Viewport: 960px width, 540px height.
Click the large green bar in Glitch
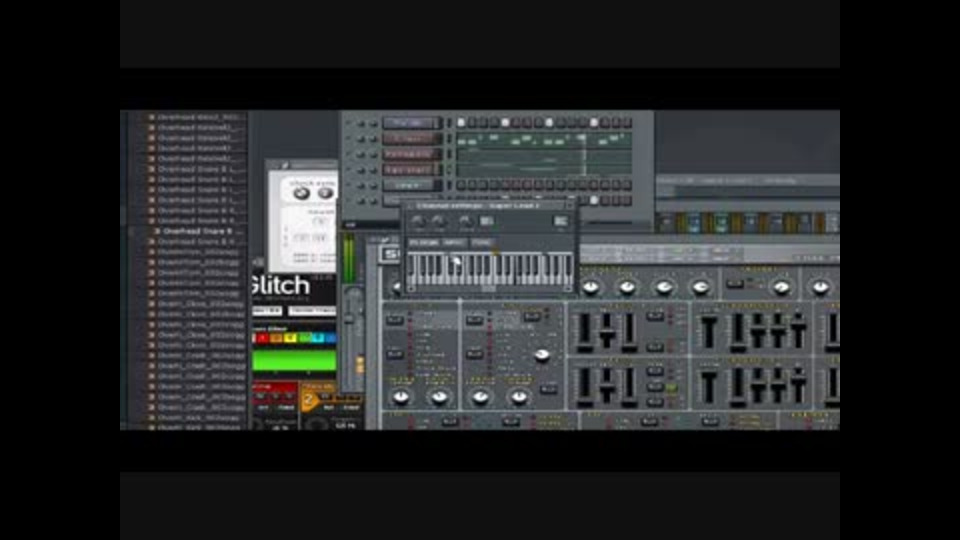(x=294, y=361)
